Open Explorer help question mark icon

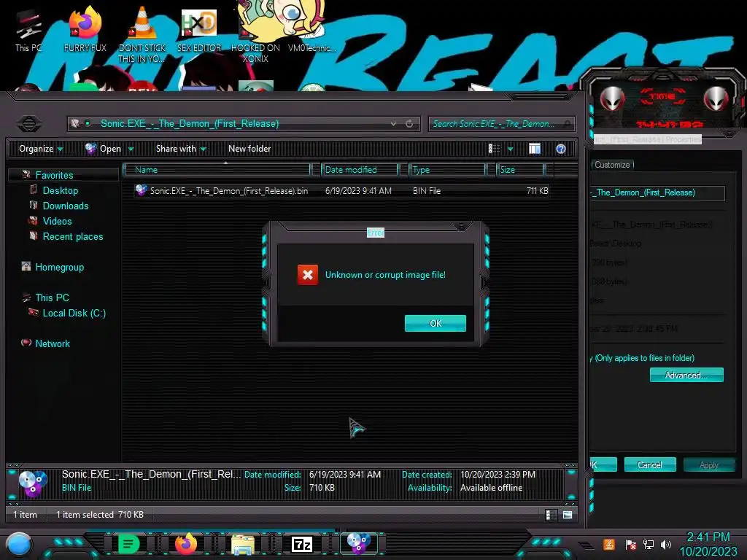click(561, 149)
